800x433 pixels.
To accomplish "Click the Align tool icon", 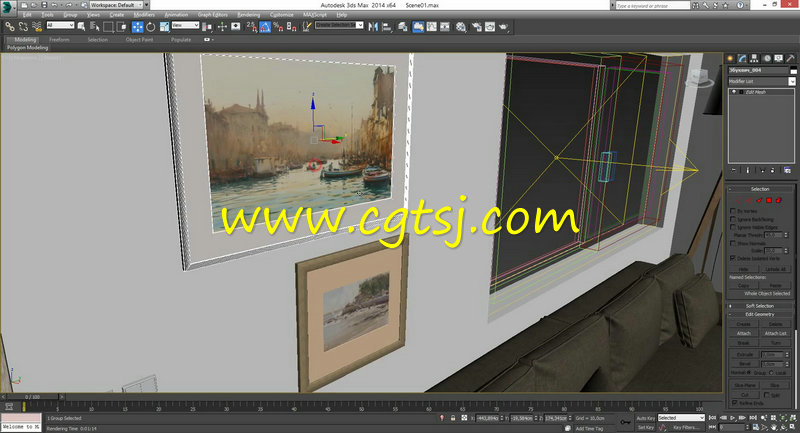I will click(387, 27).
